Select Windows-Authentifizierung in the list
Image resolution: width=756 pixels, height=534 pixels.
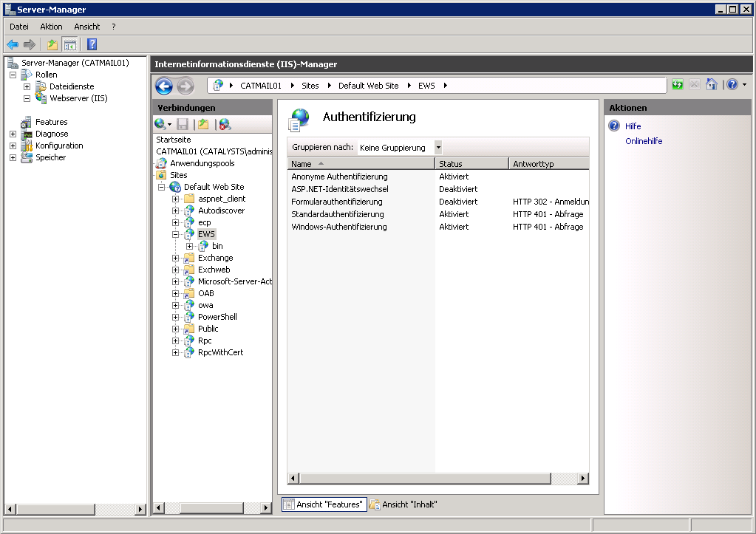(x=339, y=227)
